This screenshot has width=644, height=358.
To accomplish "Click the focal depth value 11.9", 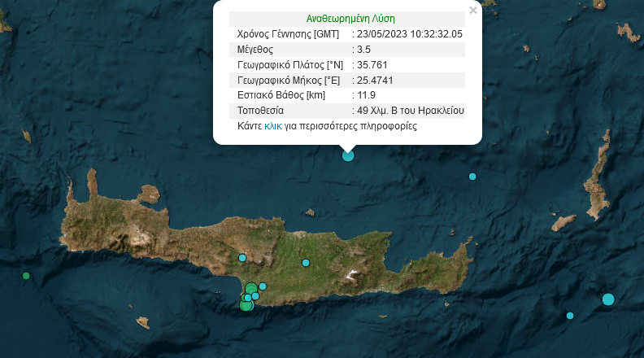I will coord(366,95).
